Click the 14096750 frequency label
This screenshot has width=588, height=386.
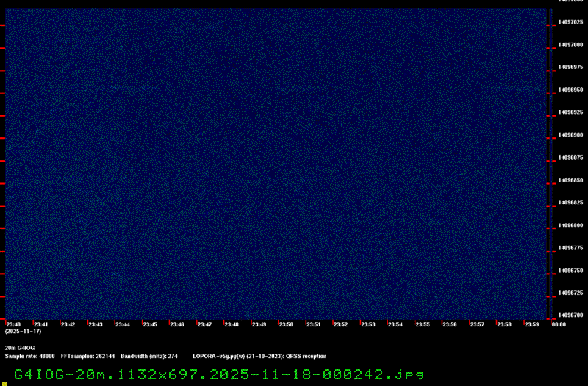(x=571, y=271)
